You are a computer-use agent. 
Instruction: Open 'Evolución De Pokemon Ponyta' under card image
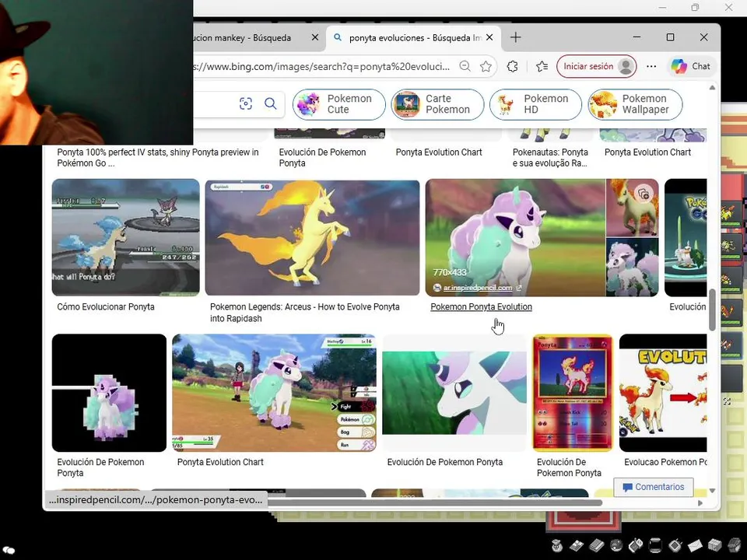point(569,467)
